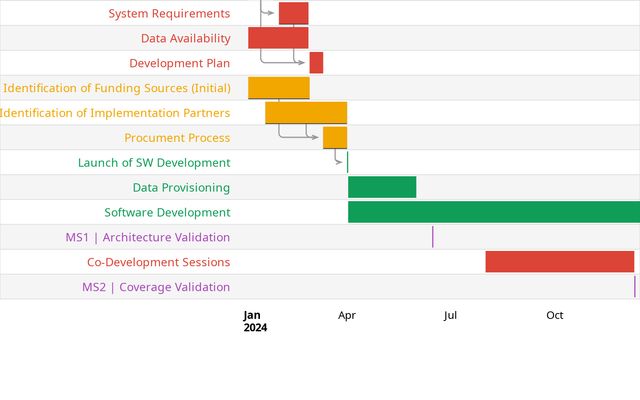The height and width of the screenshot is (400, 640).
Task: Select the Data Availability task bar
Action: pyautogui.click(x=278, y=38)
